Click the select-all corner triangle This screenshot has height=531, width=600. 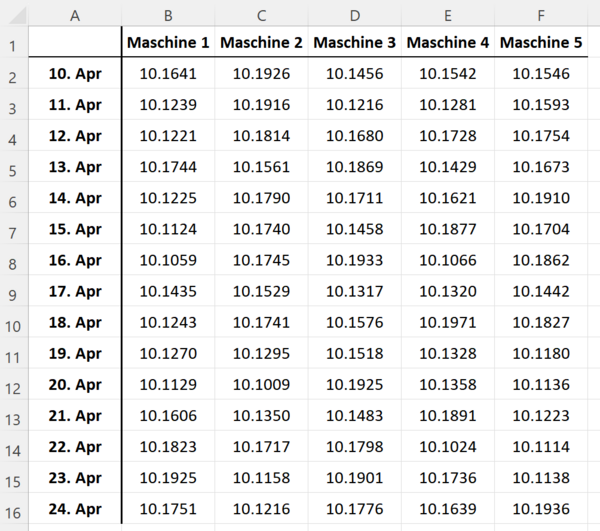click(17, 15)
